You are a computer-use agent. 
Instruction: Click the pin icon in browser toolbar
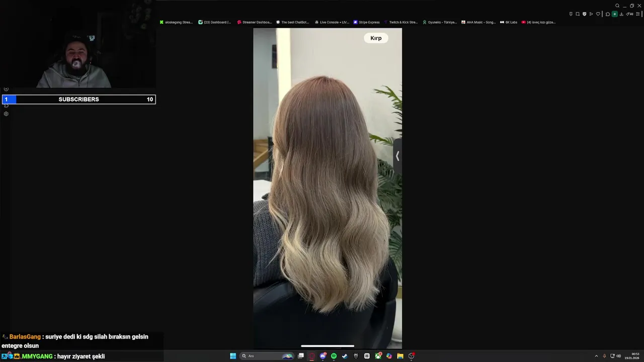(x=571, y=14)
